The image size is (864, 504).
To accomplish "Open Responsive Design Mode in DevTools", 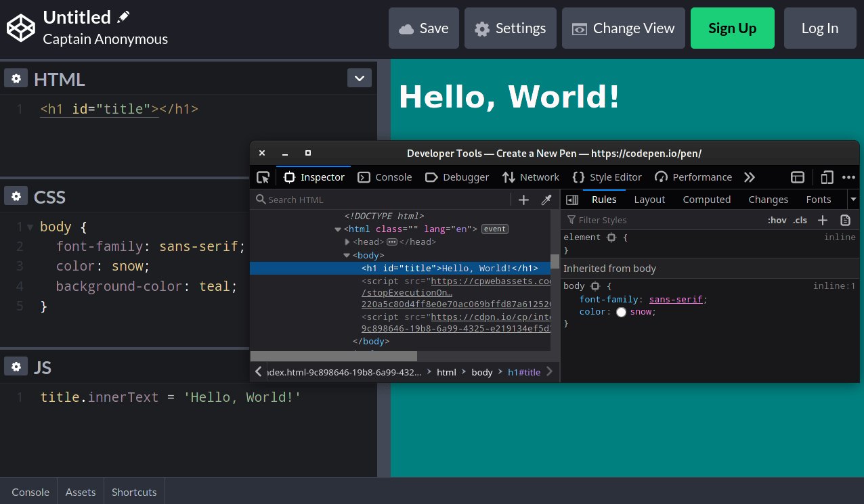I will pyautogui.click(x=827, y=177).
